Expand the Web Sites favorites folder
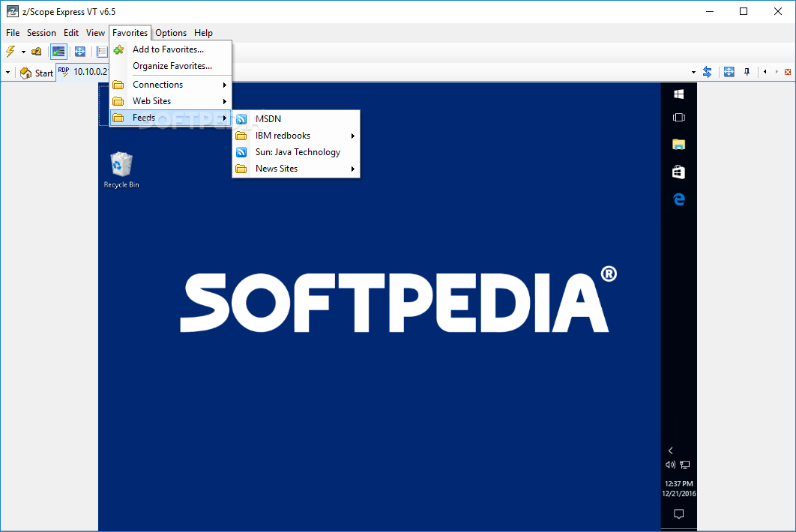 [x=171, y=101]
